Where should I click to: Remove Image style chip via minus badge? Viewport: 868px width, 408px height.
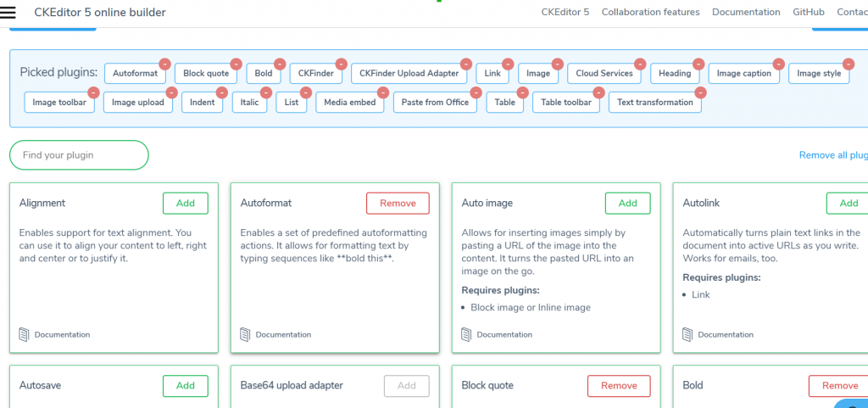[x=849, y=64]
